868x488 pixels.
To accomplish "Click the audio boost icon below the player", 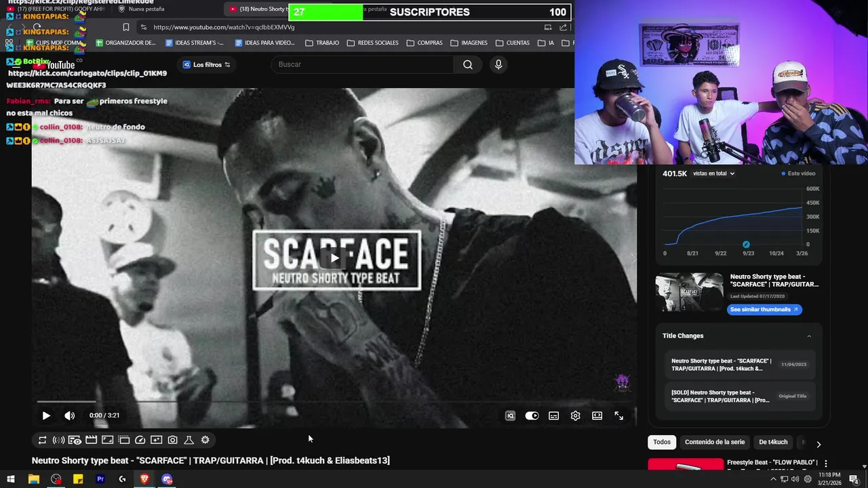I will [58, 440].
